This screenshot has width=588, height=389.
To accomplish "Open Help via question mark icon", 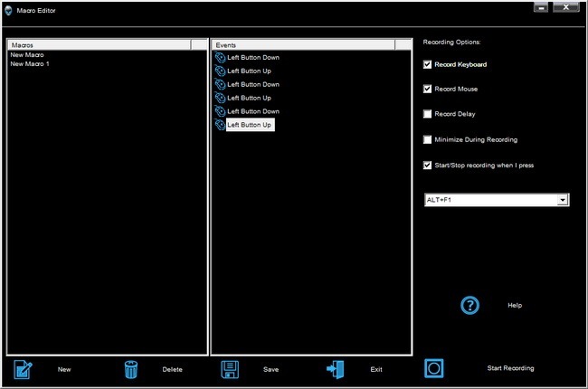I will click(469, 305).
